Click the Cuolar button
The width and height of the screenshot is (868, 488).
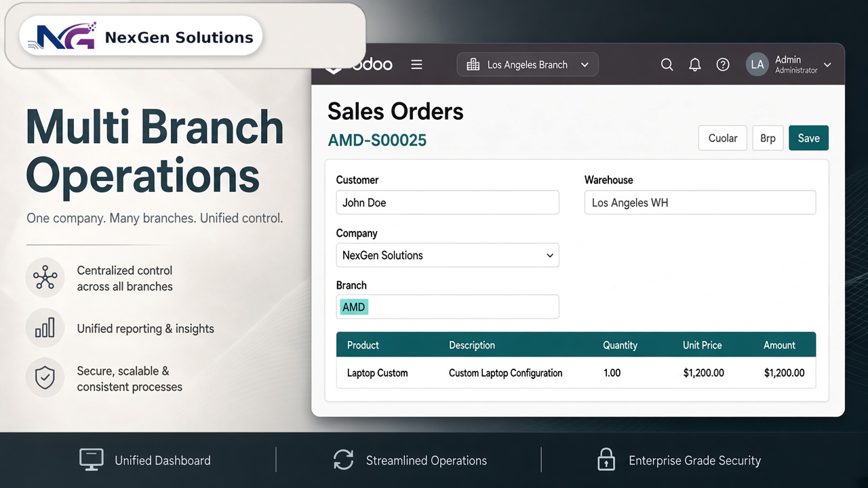coord(723,138)
